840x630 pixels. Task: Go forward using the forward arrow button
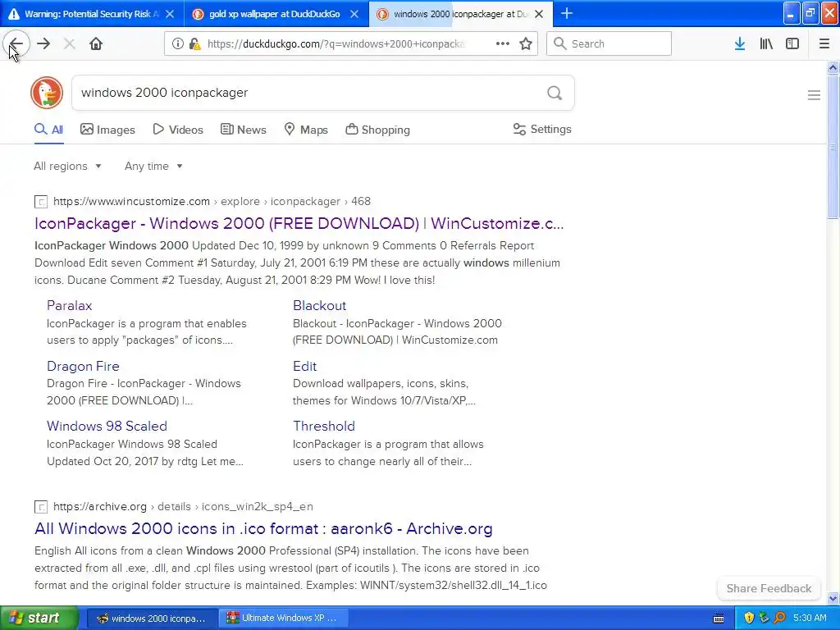click(x=43, y=44)
